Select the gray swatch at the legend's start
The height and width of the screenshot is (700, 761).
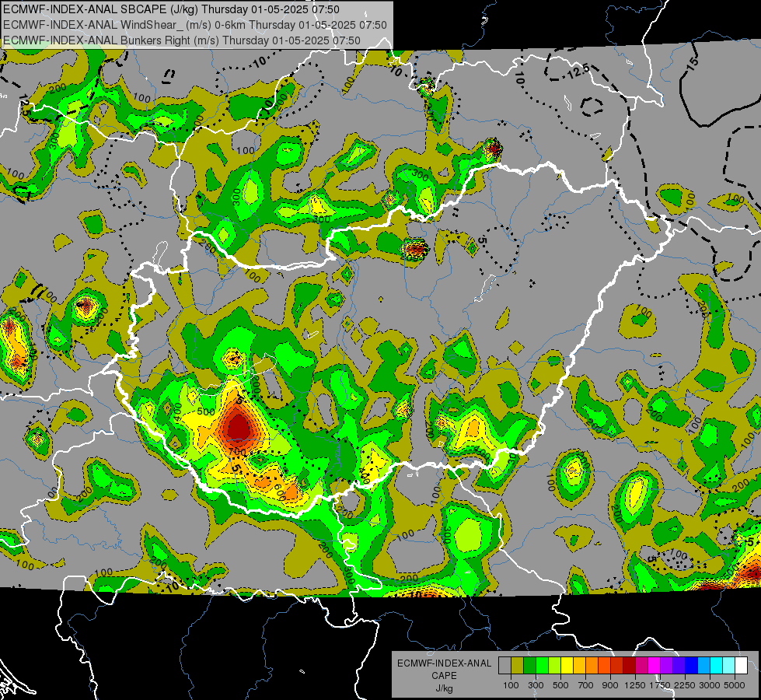[504, 666]
